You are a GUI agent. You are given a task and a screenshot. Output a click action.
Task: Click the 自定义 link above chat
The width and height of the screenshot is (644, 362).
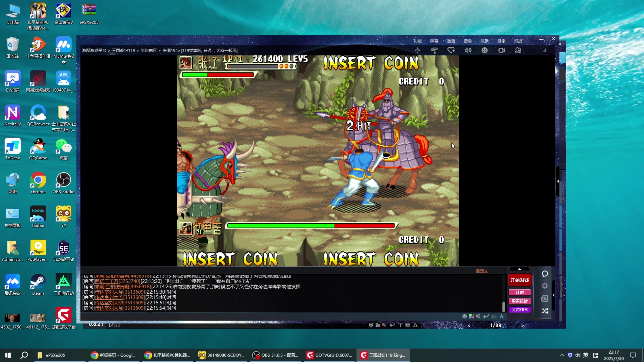482,271
